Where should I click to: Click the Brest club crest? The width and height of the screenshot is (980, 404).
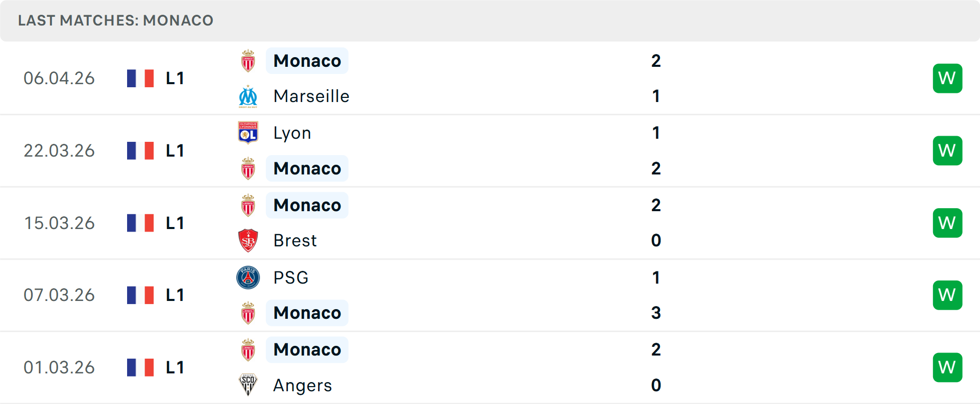pos(248,240)
